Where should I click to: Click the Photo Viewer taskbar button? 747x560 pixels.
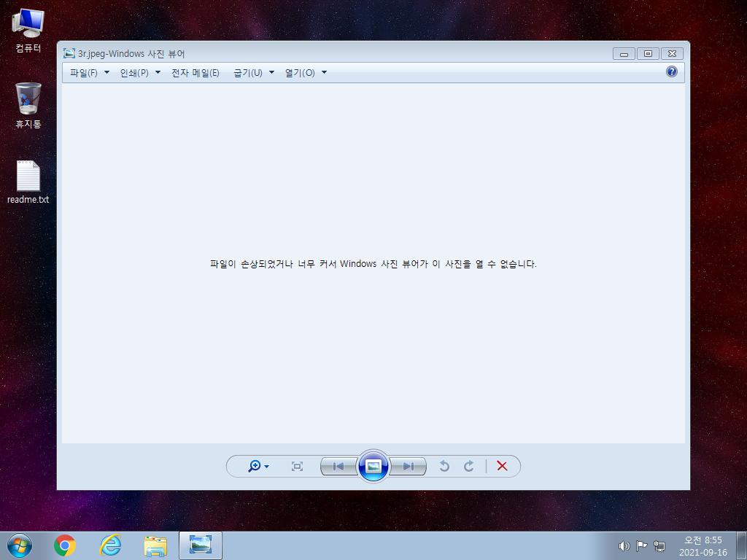pyautogui.click(x=201, y=545)
